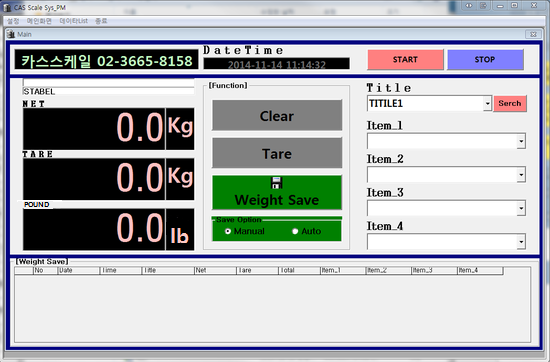
Task: Click the Date column header
Action: pos(79,270)
